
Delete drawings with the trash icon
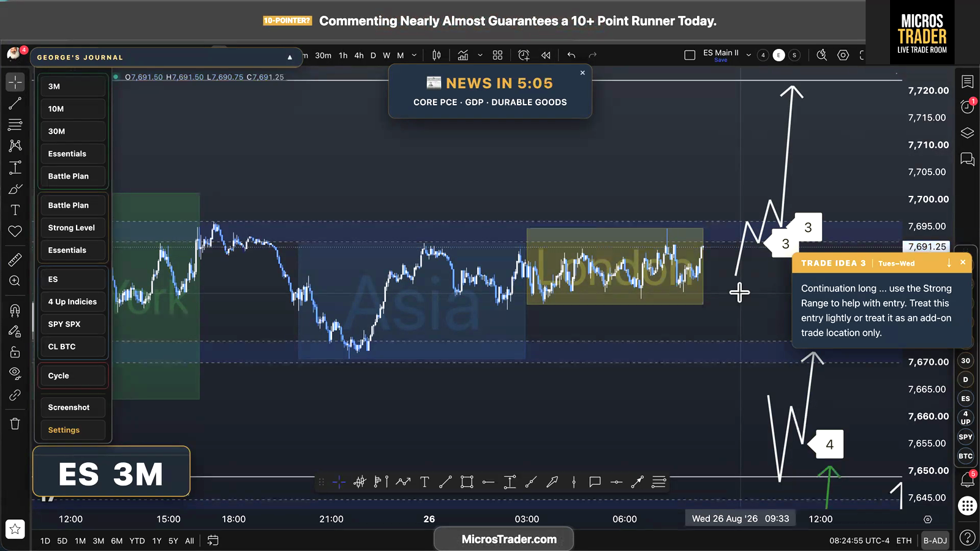15,424
